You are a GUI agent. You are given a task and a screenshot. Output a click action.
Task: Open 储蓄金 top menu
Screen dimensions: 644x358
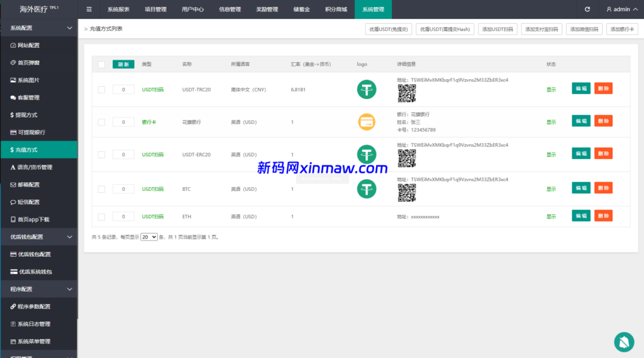tap(301, 9)
